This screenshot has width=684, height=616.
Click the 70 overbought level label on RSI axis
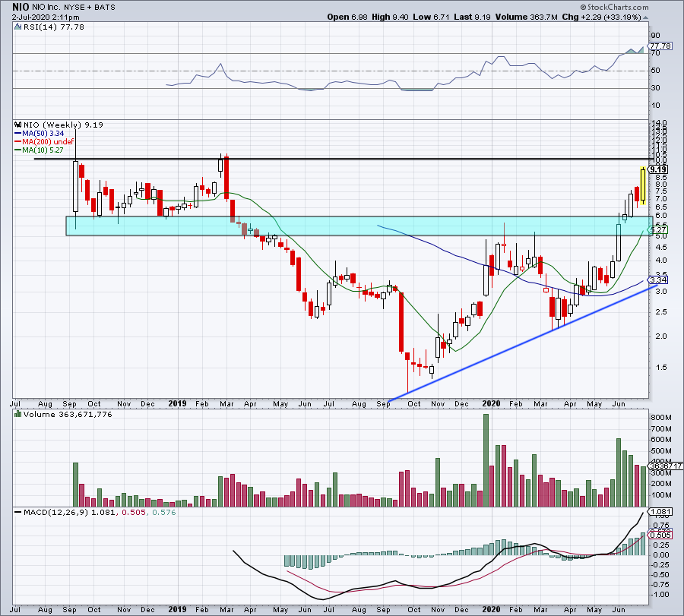pyautogui.click(x=655, y=53)
